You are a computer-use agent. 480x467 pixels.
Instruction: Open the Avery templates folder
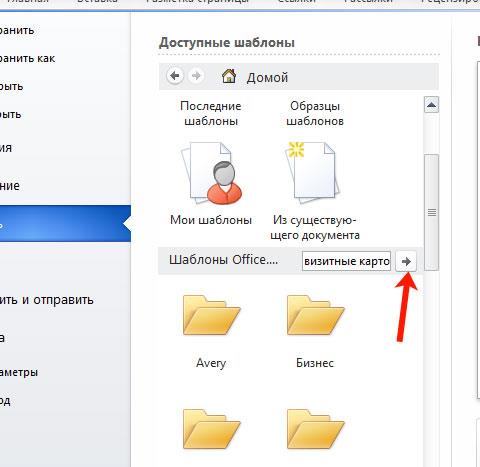[x=211, y=315]
